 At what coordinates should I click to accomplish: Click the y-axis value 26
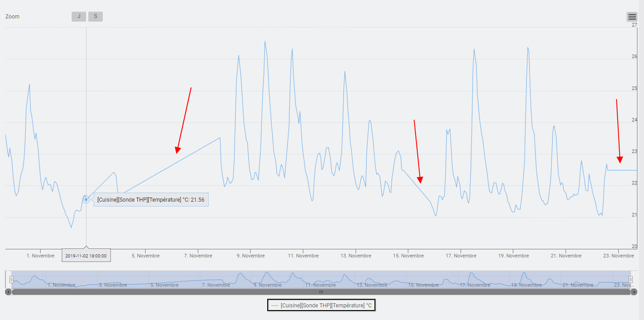pos(634,57)
